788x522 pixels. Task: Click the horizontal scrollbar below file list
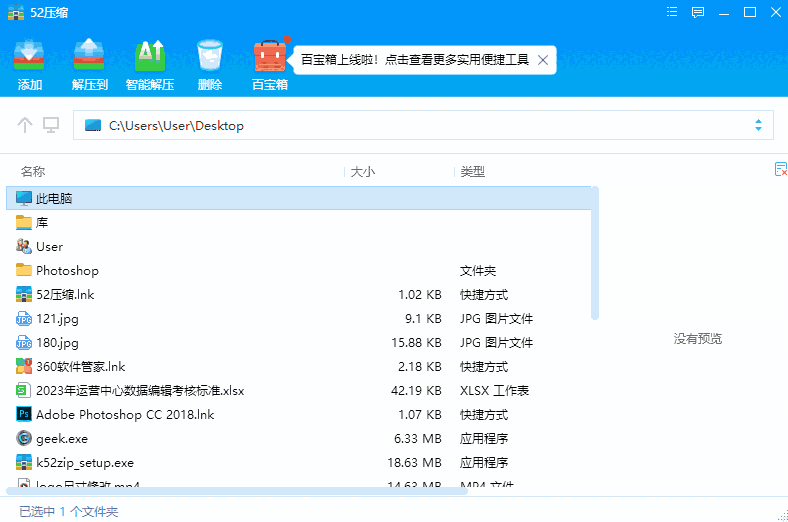[237, 491]
